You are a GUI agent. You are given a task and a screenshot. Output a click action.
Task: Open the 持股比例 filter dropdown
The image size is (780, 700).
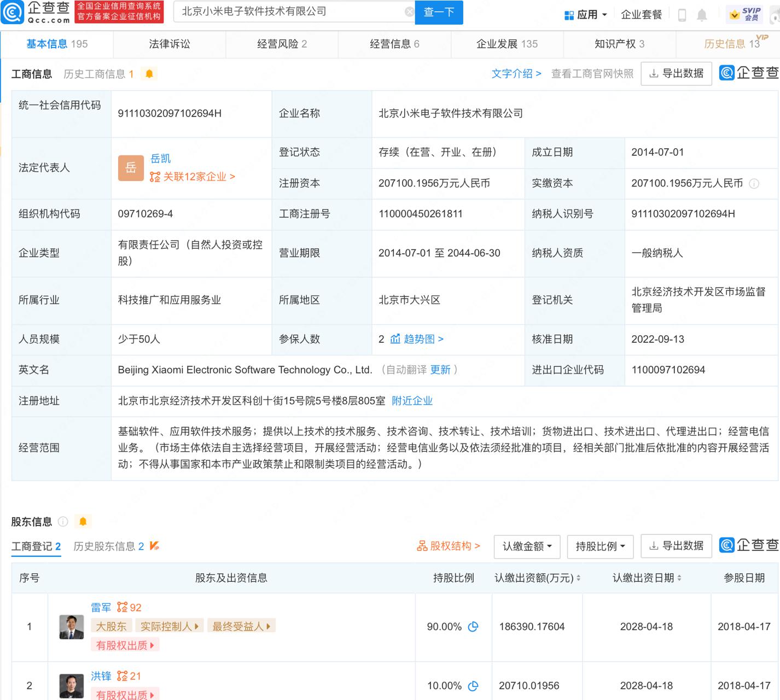601,546
